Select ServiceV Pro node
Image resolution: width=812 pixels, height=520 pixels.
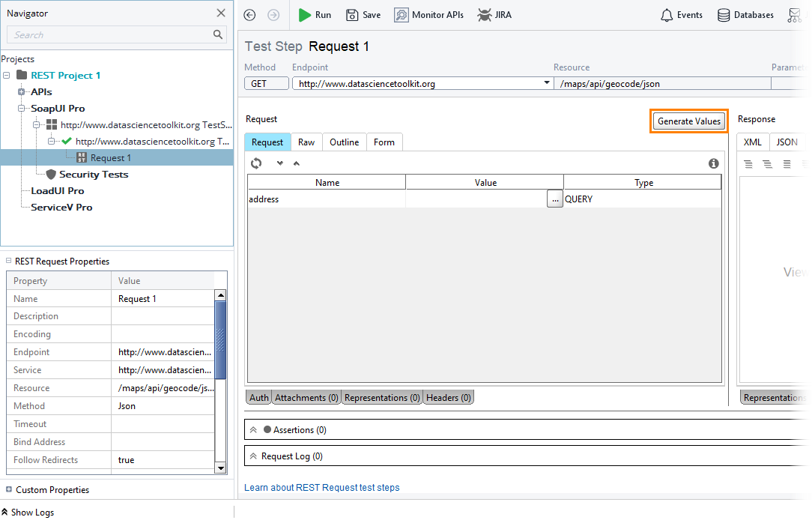coord(61,207)
